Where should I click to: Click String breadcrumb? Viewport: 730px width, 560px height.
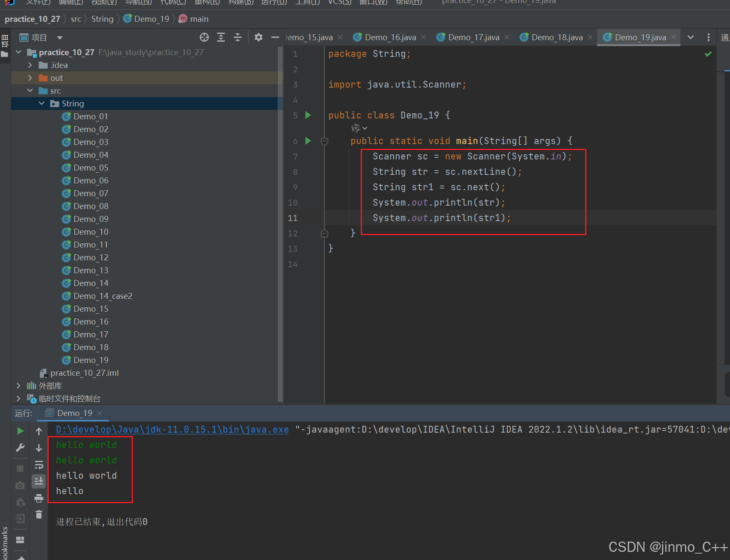102,19
